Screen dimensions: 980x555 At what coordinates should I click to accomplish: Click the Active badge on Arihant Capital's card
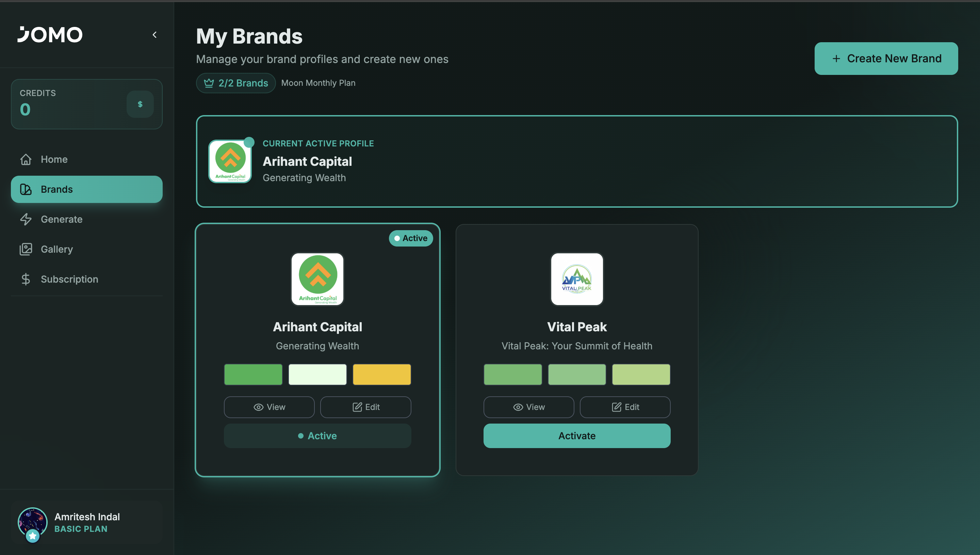[x=411, y=238]
